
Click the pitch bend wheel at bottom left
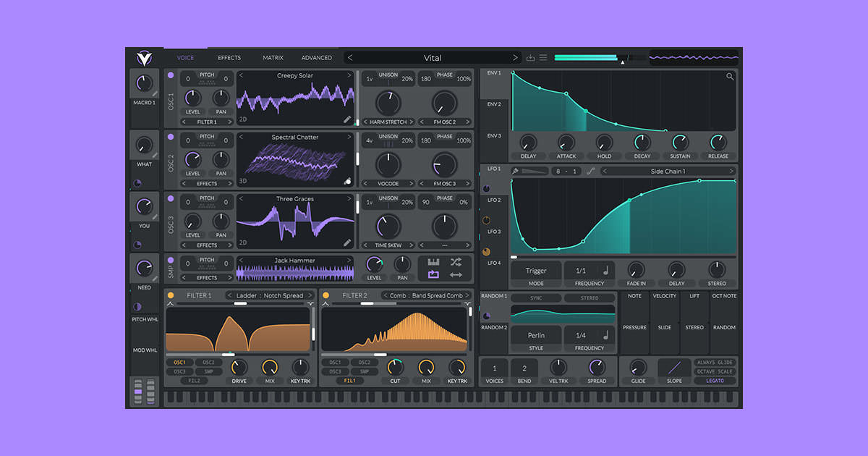(137, 392)
